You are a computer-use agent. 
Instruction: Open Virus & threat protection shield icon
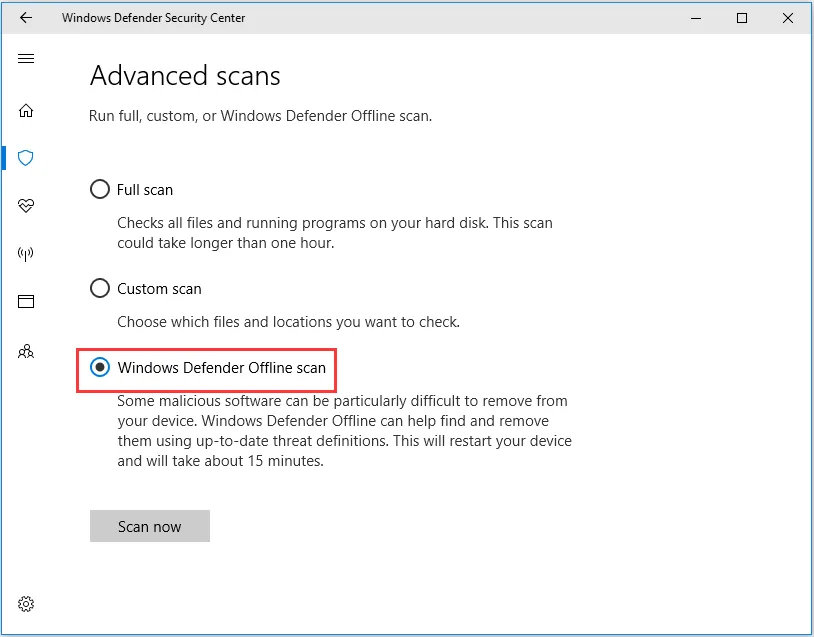tap(26, 158)
